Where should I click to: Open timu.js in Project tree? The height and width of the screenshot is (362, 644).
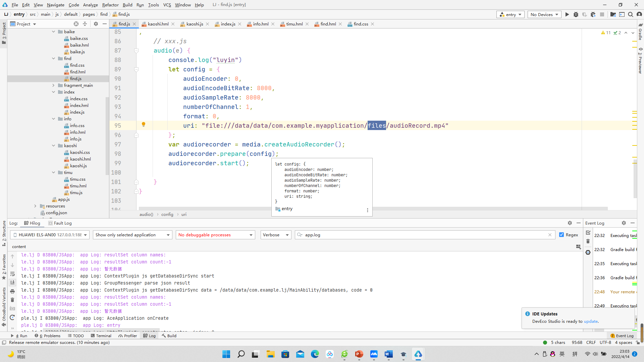pyautogui.click(x=76, y=193)
